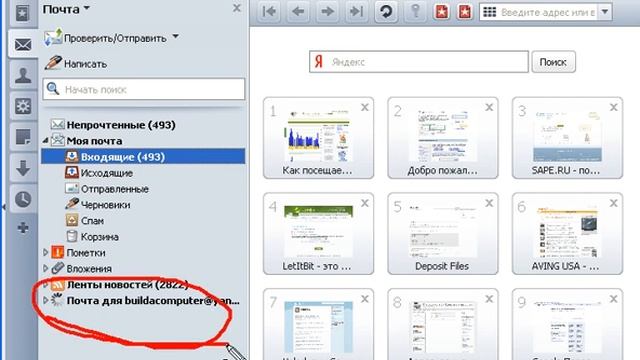Select the Пометки item
Image resolution: width=640 pixels, height=360 pixels.
[x=78, y=253]
